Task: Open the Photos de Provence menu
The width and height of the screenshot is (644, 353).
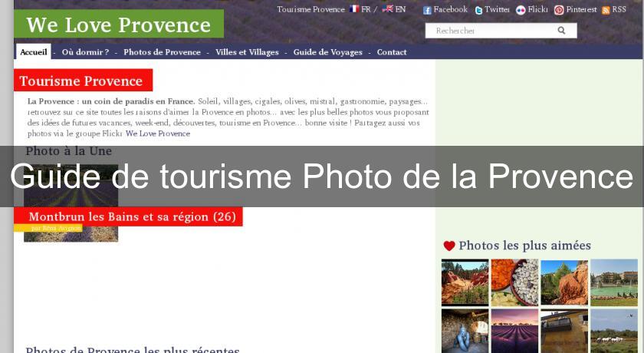Action: pos(163,52)
